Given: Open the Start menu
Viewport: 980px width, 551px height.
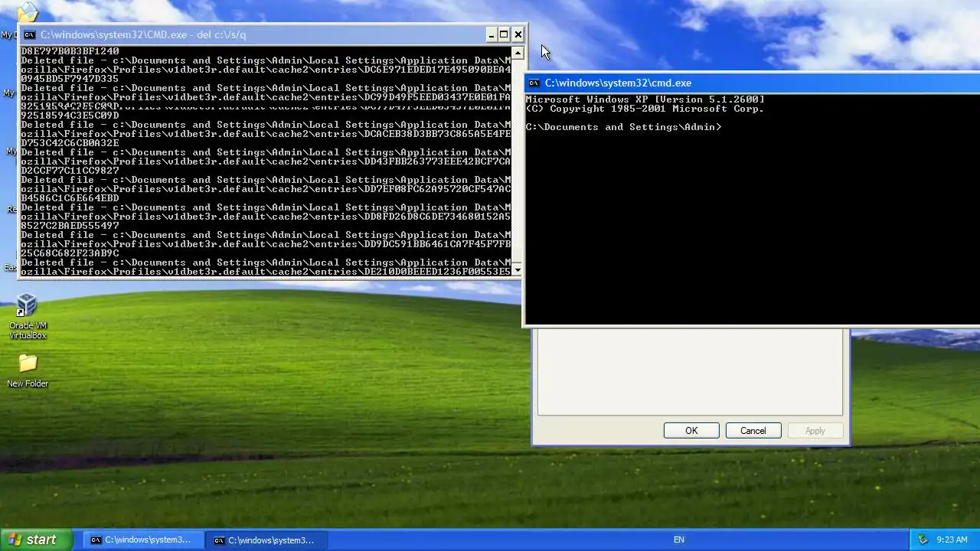Looking at the screenshot, I should tap(37, 540).
